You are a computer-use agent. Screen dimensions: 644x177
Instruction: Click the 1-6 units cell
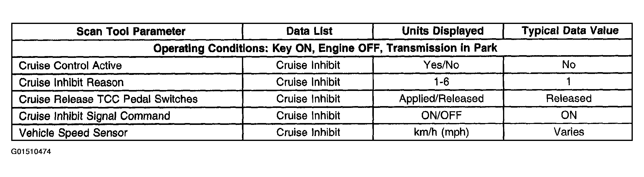(x=441, y=82)
